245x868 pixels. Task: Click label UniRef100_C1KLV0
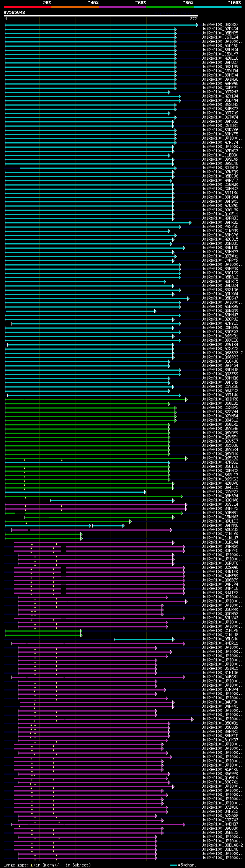[220, 534]
